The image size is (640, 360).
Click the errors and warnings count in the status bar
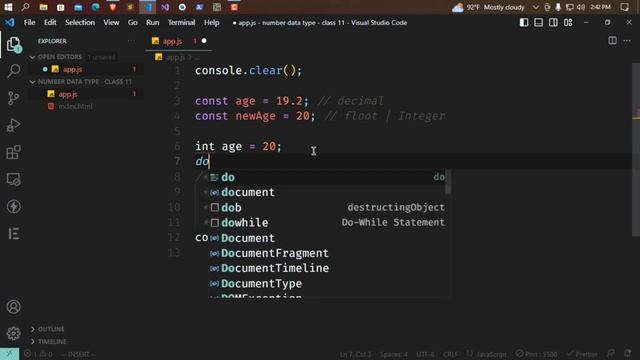coord(38,354)
